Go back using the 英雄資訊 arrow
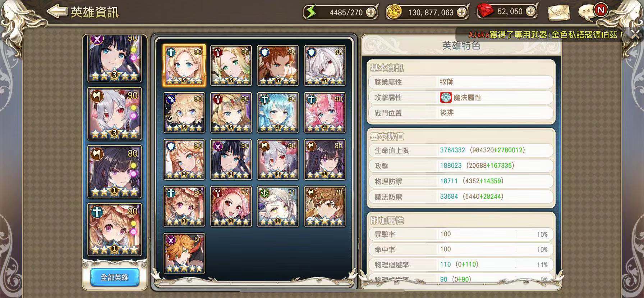 pos(57,12)
